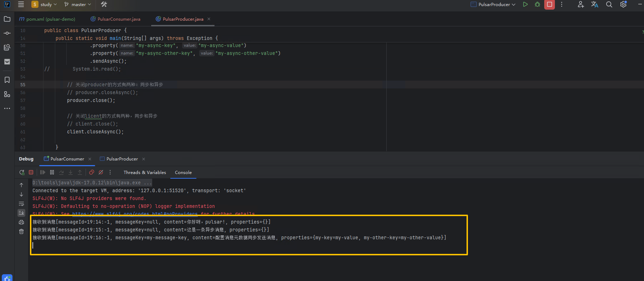644x281 pixels.
Task: Open the Build hammer tool
Action: click(x=104, y=4)
